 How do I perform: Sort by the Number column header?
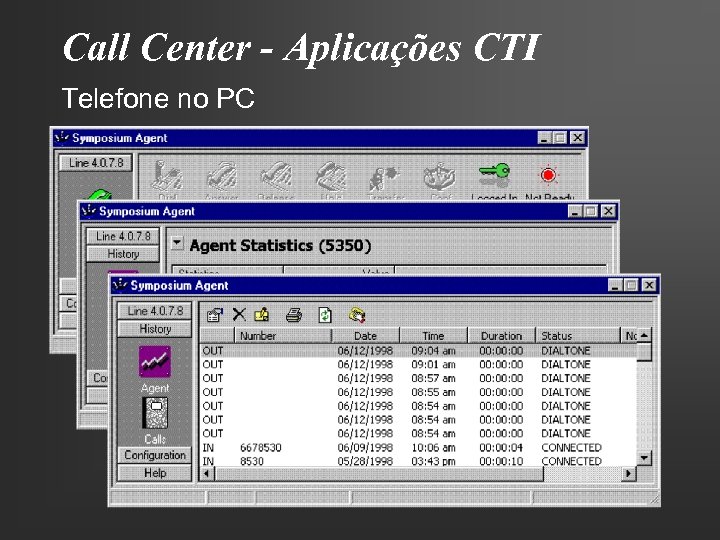click(x=283, y=336)
